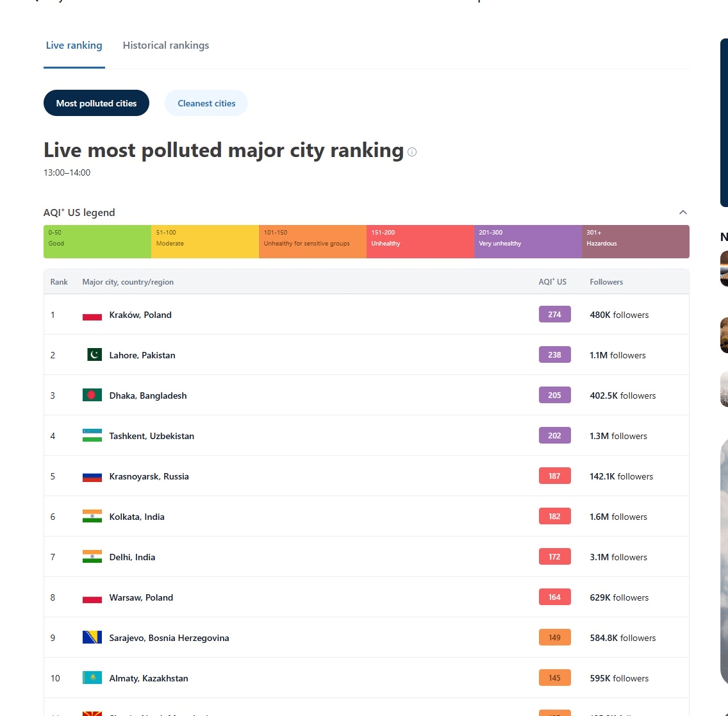Click the Russia flag beside Krasnoyarsk
Viewport: 728px width, 716px height.
tap(92, 476)
